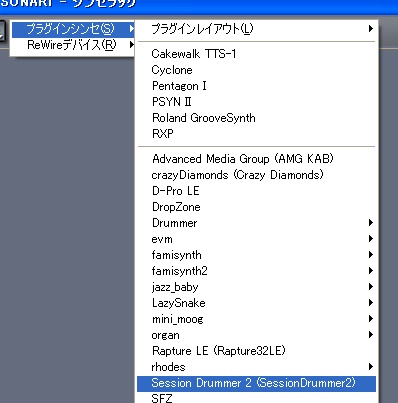Image resolution: width=398 pixels, height=403 pixels.
Task: Expand the mini_moog submenu arrow
Action: tap(371, 319)
